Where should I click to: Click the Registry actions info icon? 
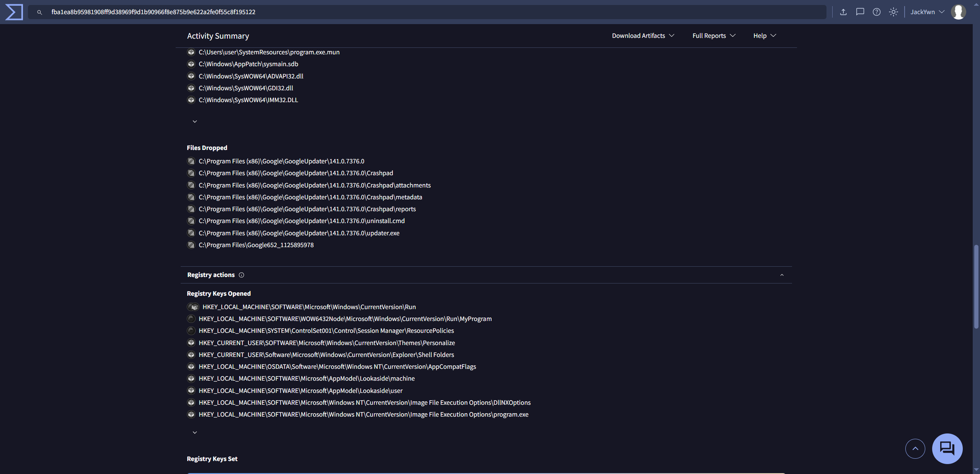tap(241, 275)
